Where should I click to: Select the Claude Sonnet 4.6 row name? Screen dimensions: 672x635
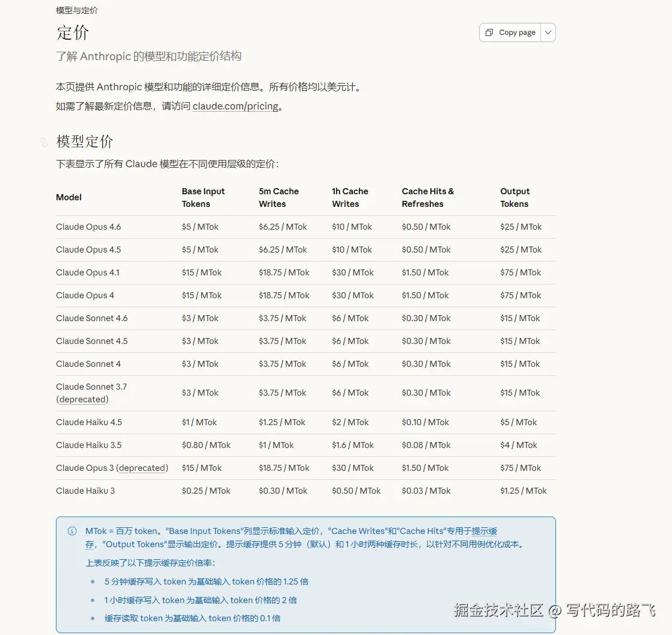coord(92,318)
